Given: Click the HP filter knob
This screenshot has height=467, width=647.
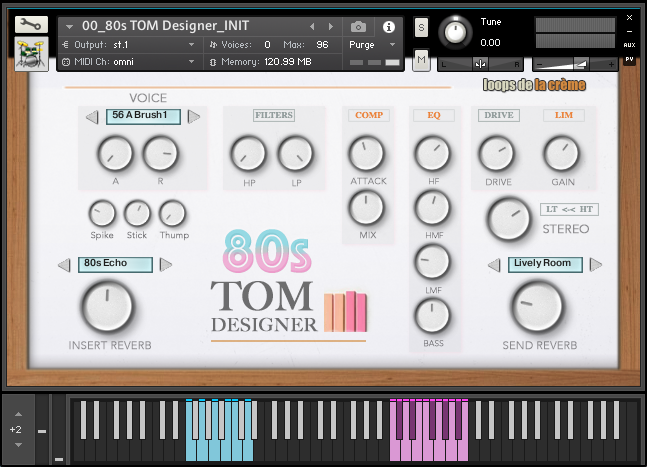Looking at the screenshot, I should pyautogui.click(x=248, y=154).
